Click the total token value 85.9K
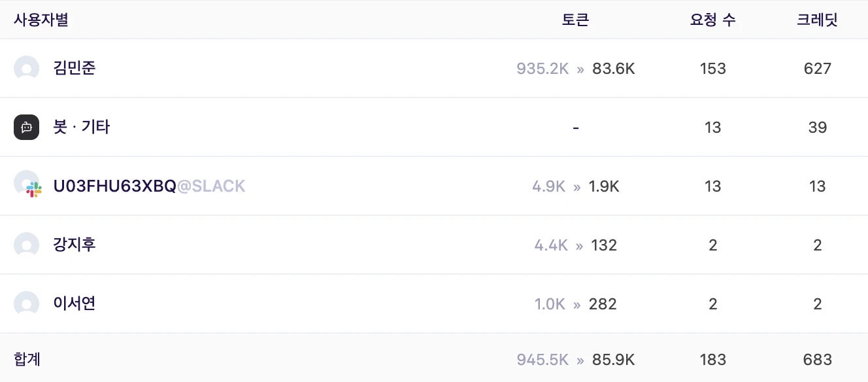This screenshot has width=868, height=382. click(x=613, y=360)
